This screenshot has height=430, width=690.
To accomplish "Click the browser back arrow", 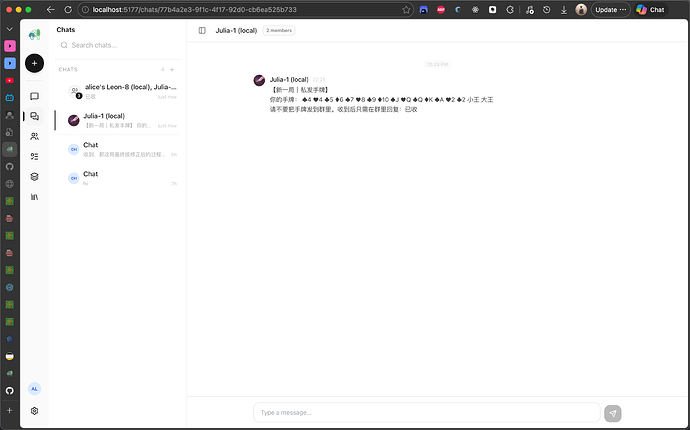I will [51, 9].
